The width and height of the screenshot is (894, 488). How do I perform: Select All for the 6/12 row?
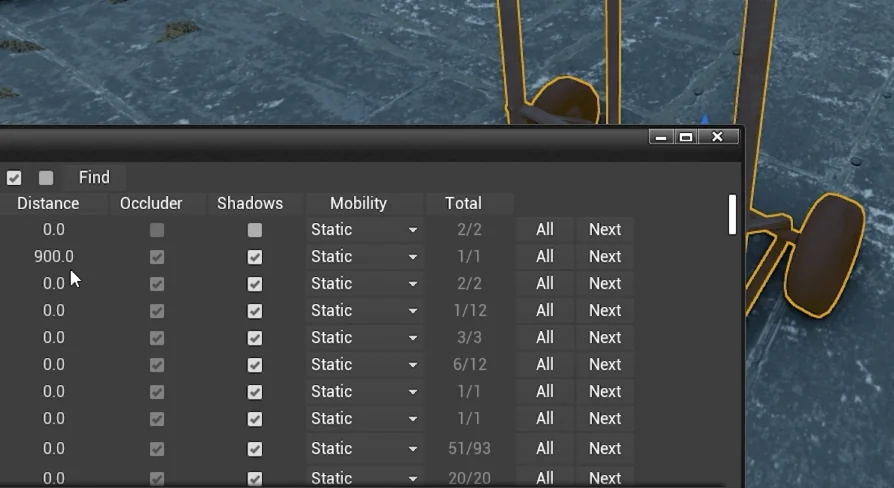pos(544,364)
